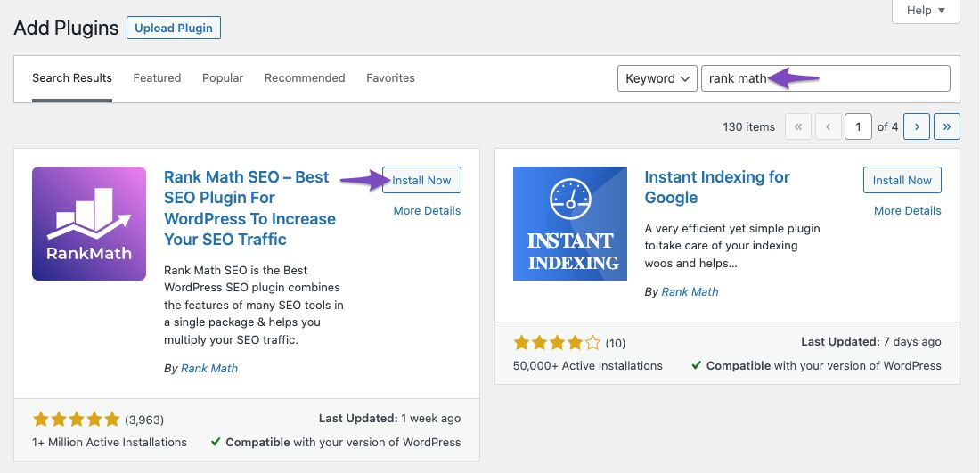Expand the Help panel
The image size is (980, 473).
pos(926,11)
